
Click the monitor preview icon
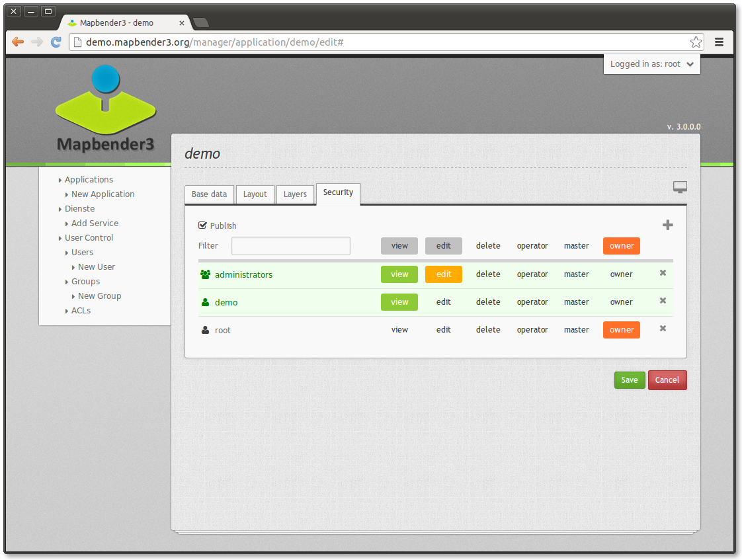coord(680,187)
